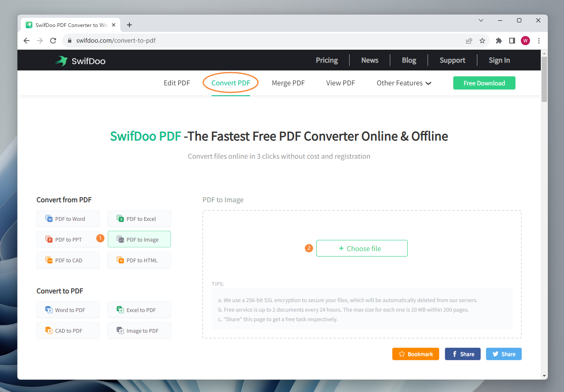Viewport: 564px width, 392px height.
Task: Click the CAD to PDF icon
Action: 49,330
